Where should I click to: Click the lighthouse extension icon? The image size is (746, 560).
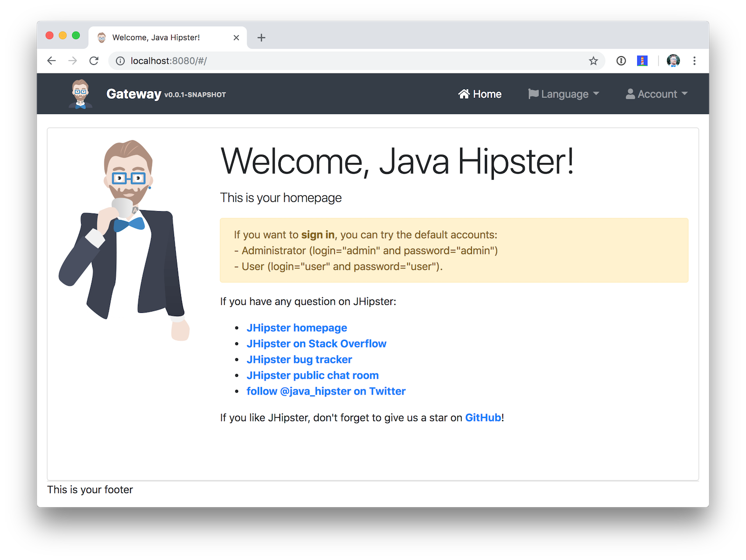[642, 61]
